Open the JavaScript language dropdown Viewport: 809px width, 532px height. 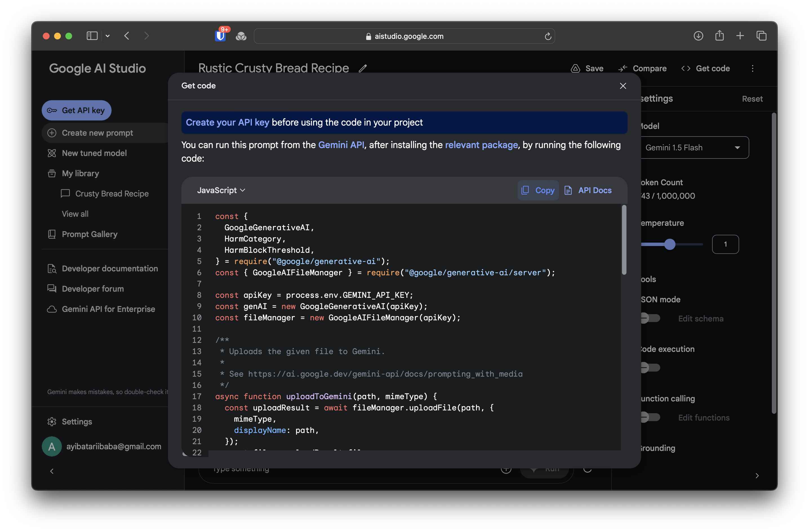click(x=221, y=190)
